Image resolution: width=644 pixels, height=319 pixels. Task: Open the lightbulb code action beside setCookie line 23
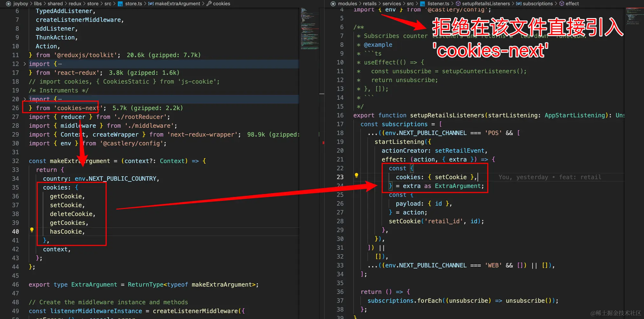(357, 175)
